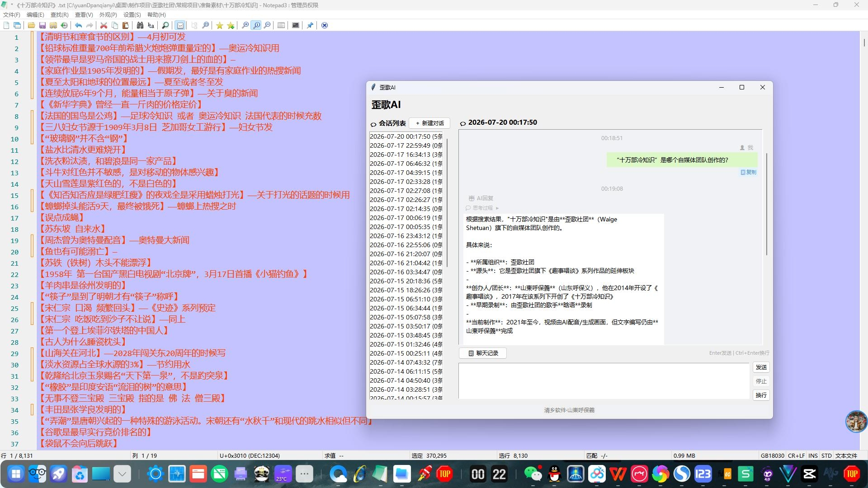Select conversation 2026-07-15 20:18:36
The width and height of the screenshot is (868, 488).
[x=406, y=281]
